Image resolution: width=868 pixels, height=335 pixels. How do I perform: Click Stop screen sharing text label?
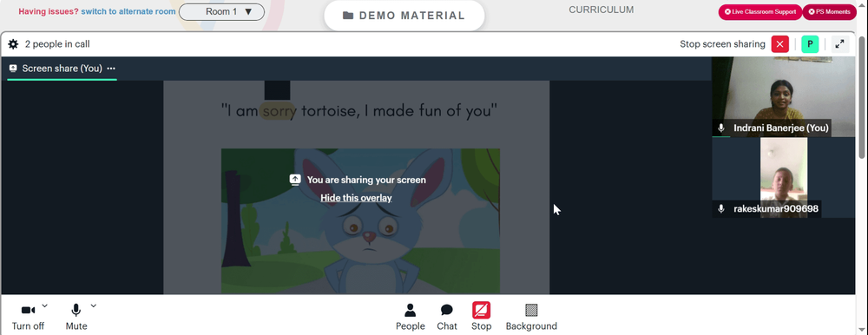click(722, 44)
